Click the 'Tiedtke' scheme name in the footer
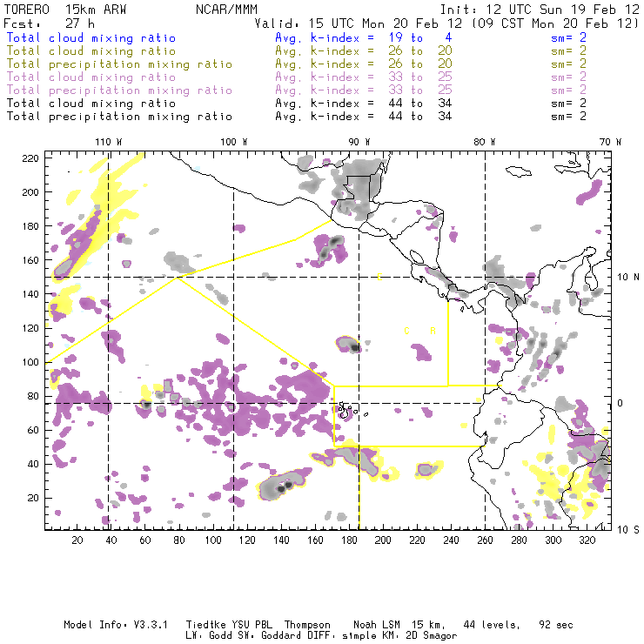Image resolution: width=644 pixels, height=644 pixels. pyautogui.click(x=205, y=625)
